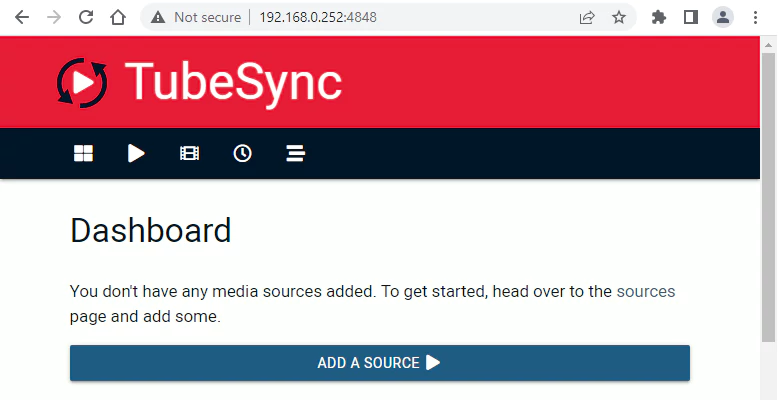Open the sources play icon in navbar

136,153
